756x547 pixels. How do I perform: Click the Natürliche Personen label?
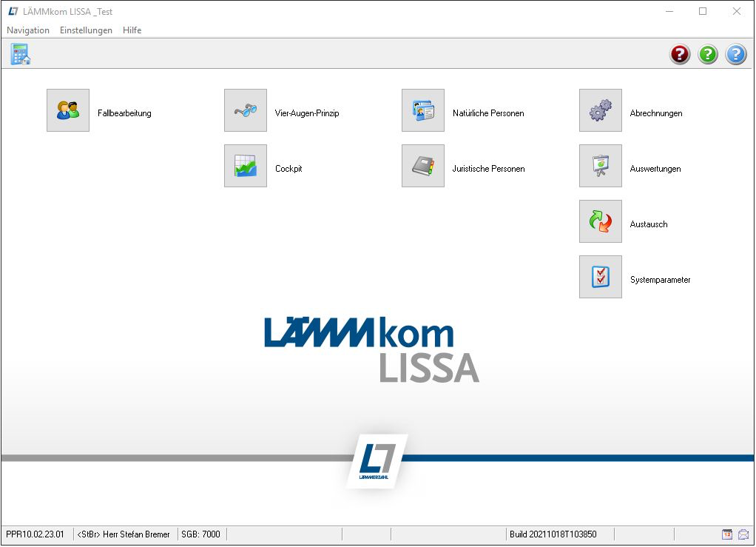[x=488, y=113]
